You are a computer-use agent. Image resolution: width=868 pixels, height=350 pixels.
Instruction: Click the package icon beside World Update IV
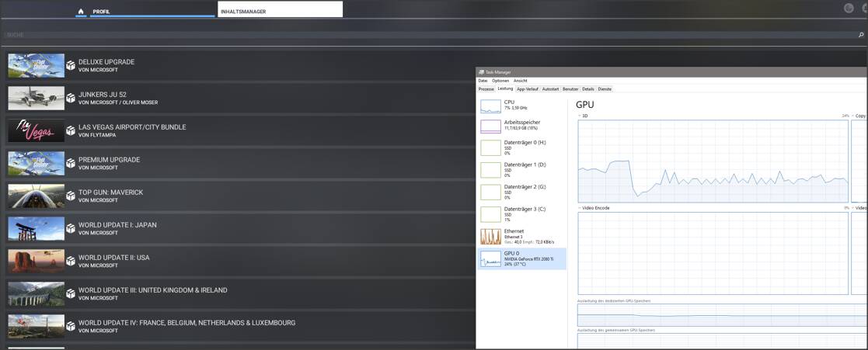coord(70,327)
